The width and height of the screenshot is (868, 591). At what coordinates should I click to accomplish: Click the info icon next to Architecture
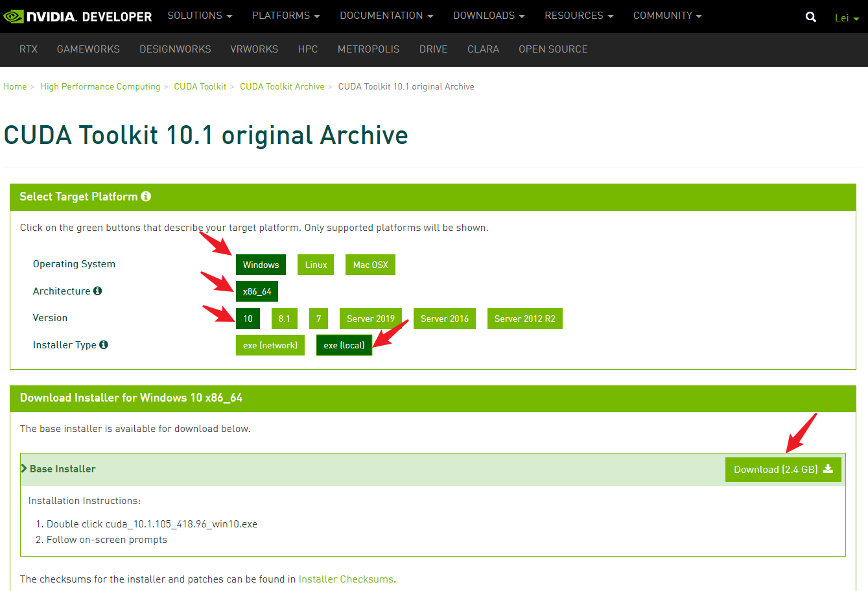click(97, 291)
